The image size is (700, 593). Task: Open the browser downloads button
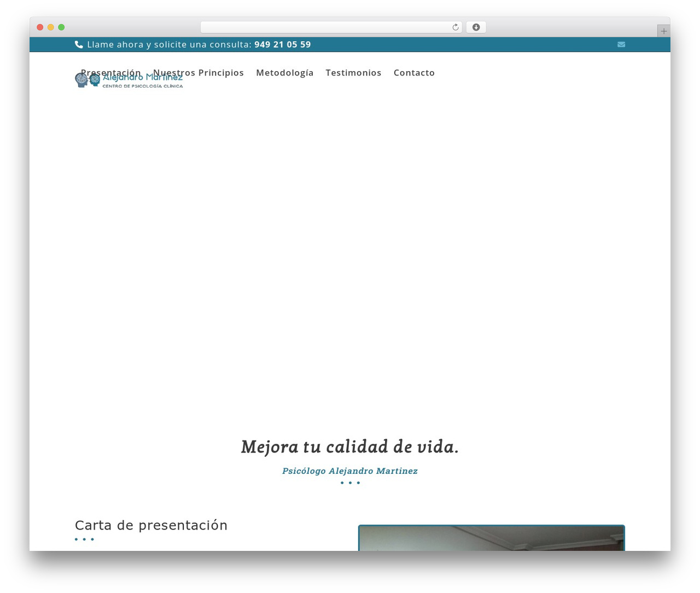click(x=476, y=27)
